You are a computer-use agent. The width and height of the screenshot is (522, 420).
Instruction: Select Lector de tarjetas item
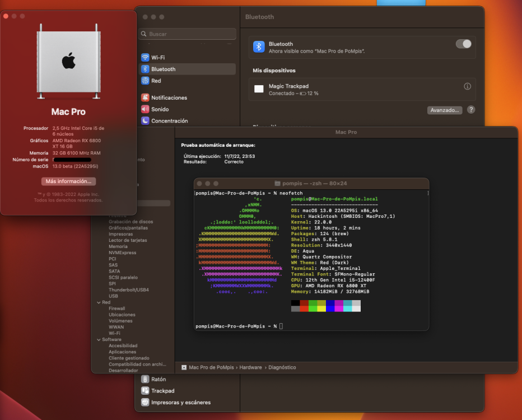click(x=128, y=240)
